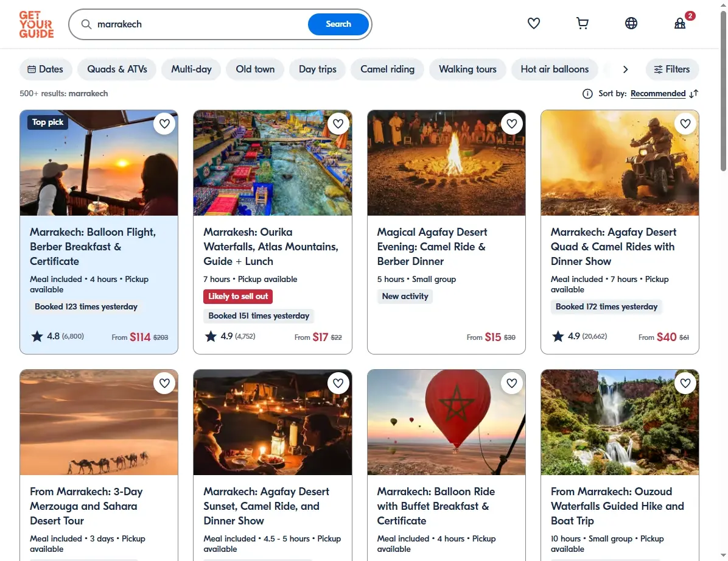Screen dimensions: 728x561
Task: Click the marrakech search input field
Action: [x=200, y=24]
